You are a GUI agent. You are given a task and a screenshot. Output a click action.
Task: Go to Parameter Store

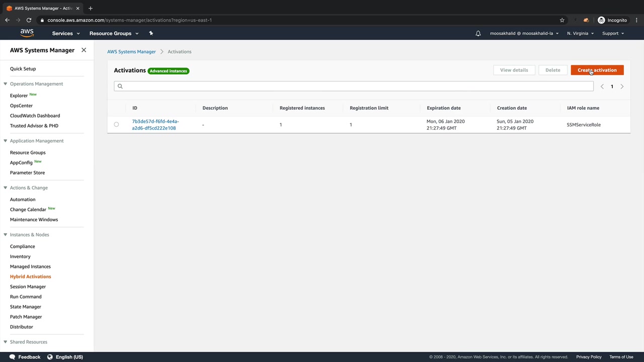point(27,172)
